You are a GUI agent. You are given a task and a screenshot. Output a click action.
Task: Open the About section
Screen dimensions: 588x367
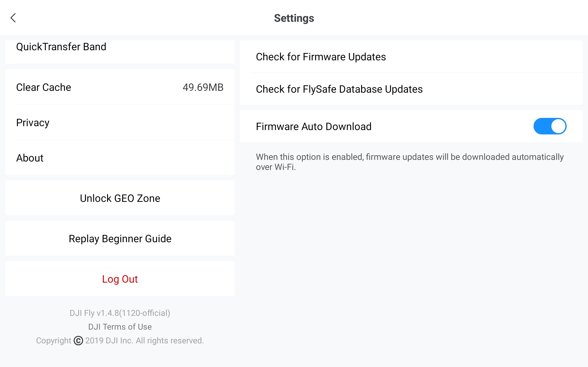120,158
